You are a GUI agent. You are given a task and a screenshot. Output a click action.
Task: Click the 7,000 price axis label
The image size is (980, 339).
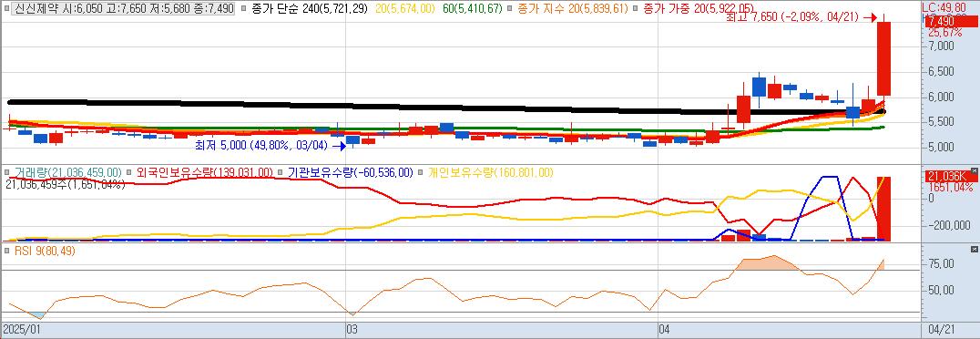coord(941,46)
